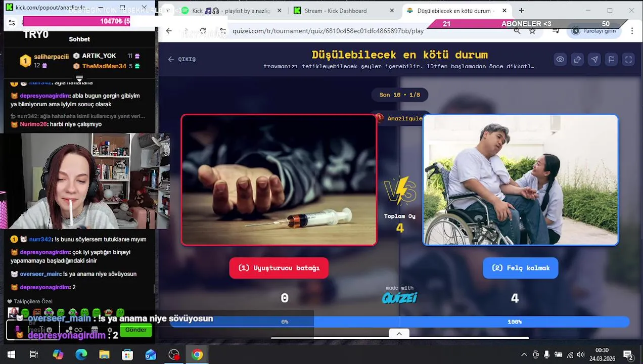Open the Chrome three-dot menu

[632, 31]
